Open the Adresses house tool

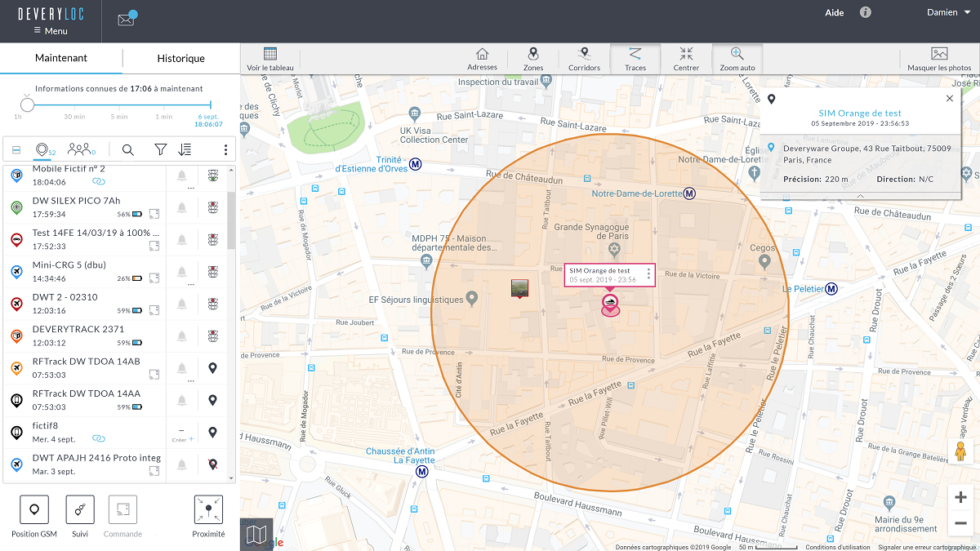click(483, 59)
